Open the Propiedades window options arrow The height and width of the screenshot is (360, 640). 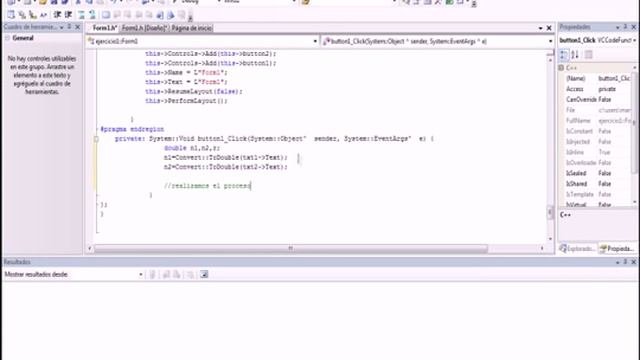[618, 27]
